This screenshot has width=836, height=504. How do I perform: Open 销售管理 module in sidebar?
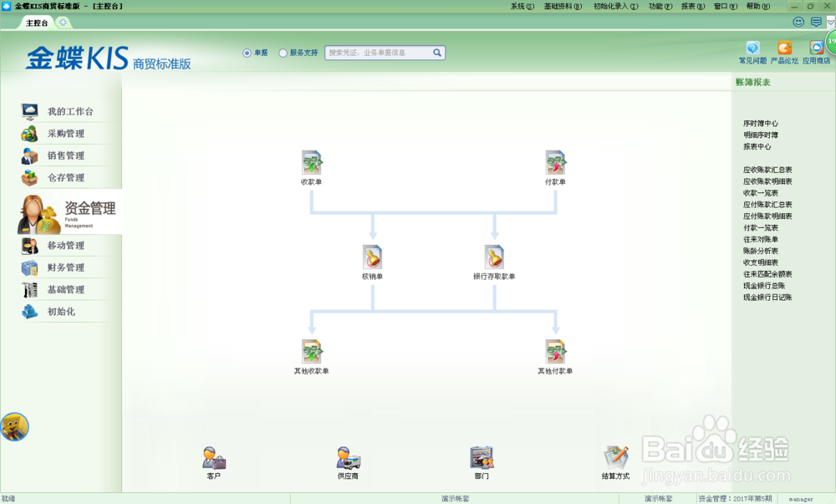click(65, 155)
